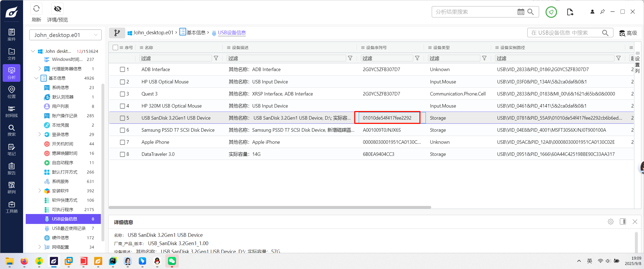Click the 刷新 refresh icon
Screen dimensions: 644x269
(x=36, y=9)
